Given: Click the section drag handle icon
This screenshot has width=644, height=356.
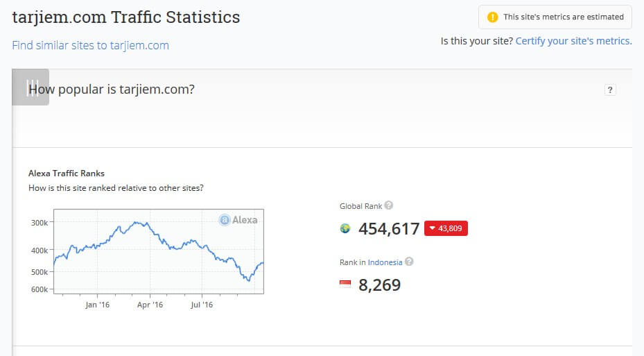Looking at the screenshot, I should tap(31, 87).
